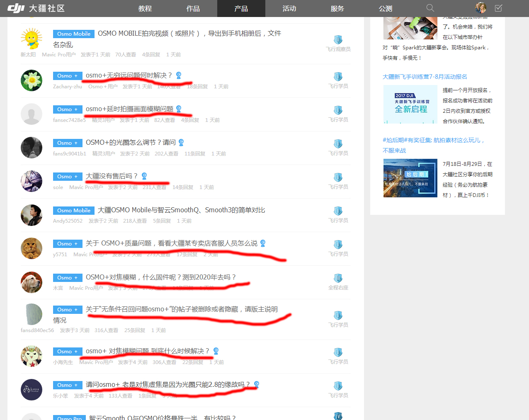Click 25条回复 on 无条件召回问题 post
The height and width of the screenshot is (420, 529).
(135, 330)
